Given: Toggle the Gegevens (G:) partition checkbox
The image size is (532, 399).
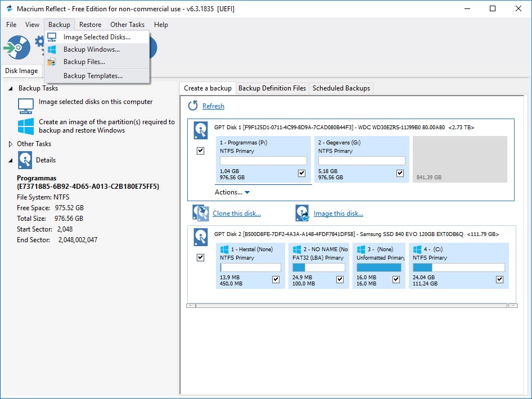Looking at the screenshot, I should 400,173.
